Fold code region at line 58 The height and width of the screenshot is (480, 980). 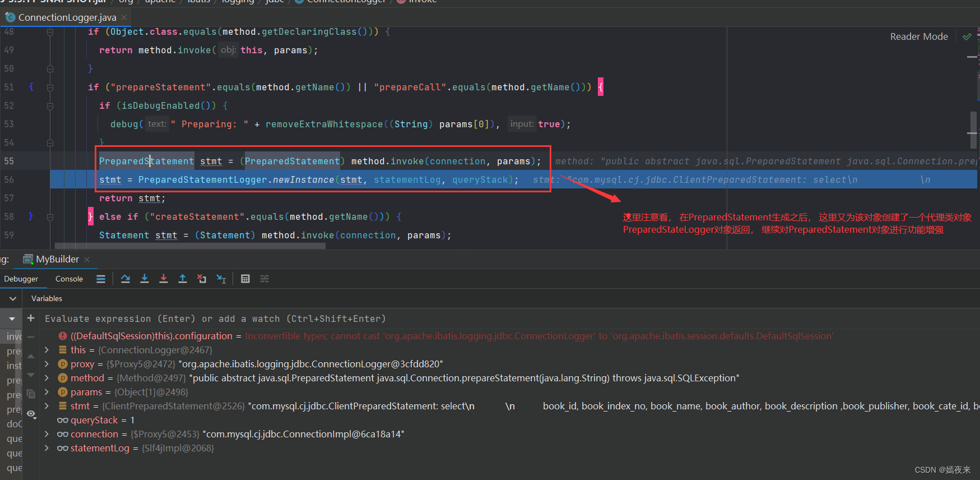click(x=50, y=217)
